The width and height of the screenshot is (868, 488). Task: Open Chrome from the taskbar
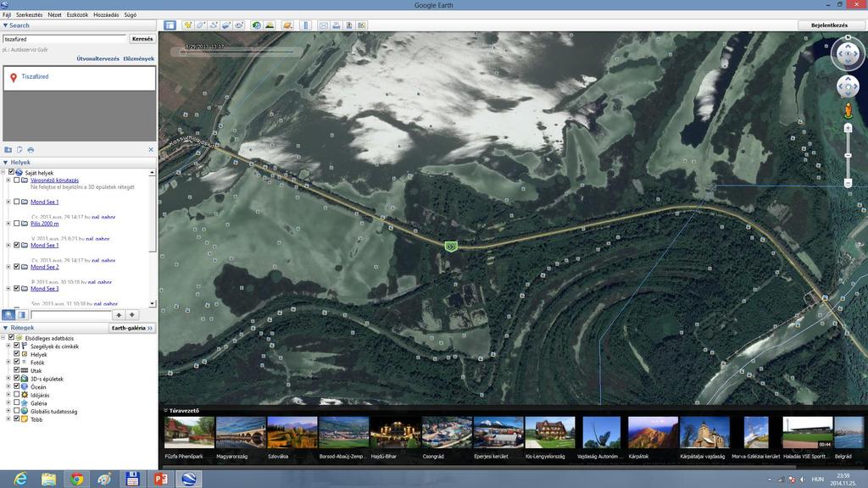(x=76, y=479)
